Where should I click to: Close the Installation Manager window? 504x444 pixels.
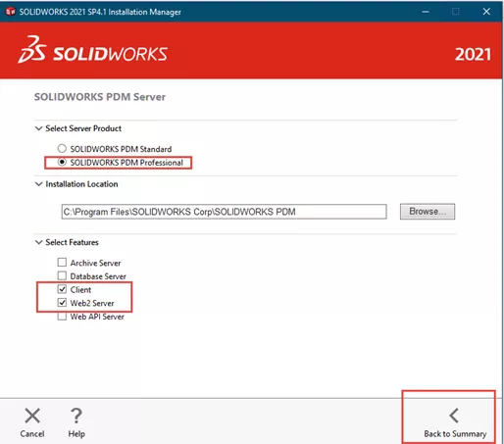coord(486,12)
